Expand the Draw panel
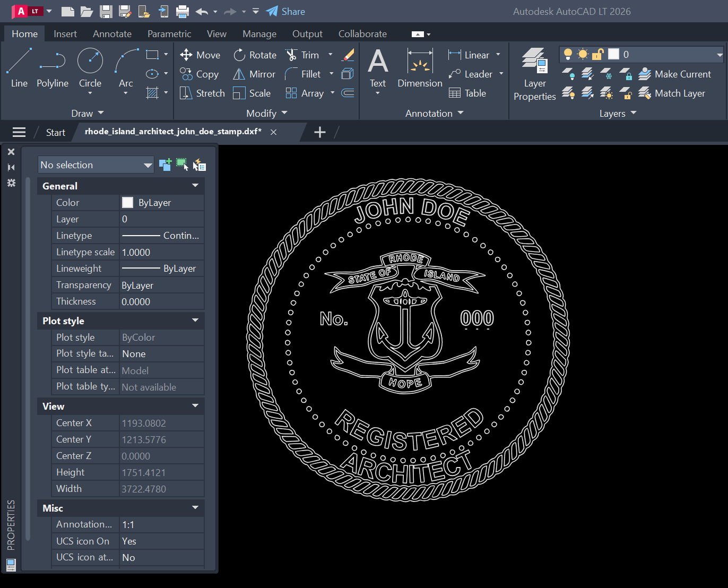The image size is (728, 588). (x=88, y=113)
